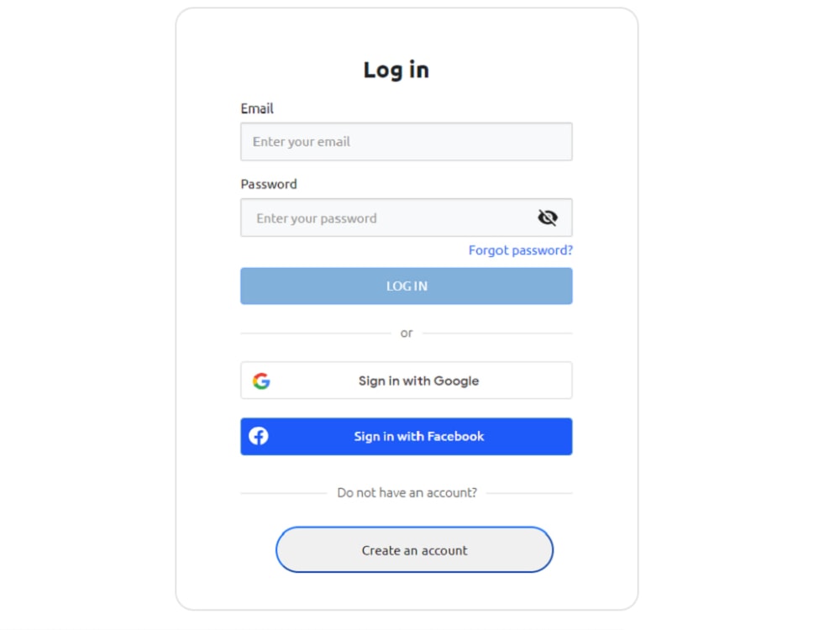The width and height of the screenshot is (840, 630).
Task: Focus the Enter your password field
Action: pos(386,217)
